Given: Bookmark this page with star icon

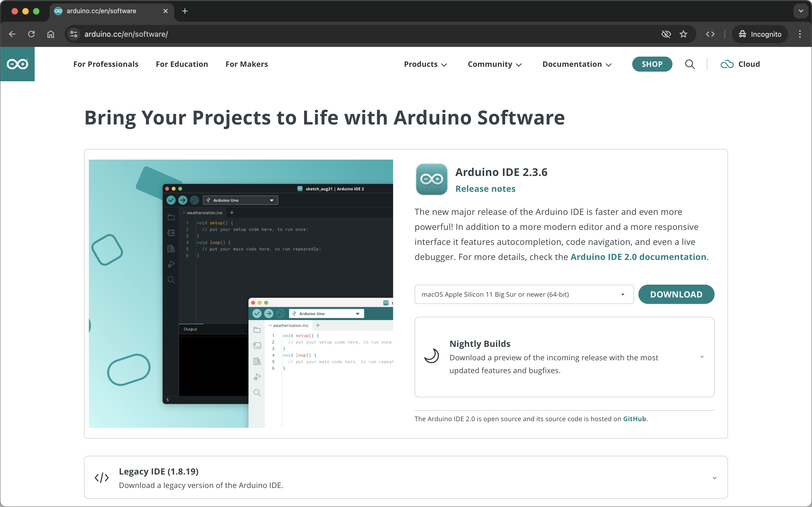Looking at the screenshot, I should 683,34.
